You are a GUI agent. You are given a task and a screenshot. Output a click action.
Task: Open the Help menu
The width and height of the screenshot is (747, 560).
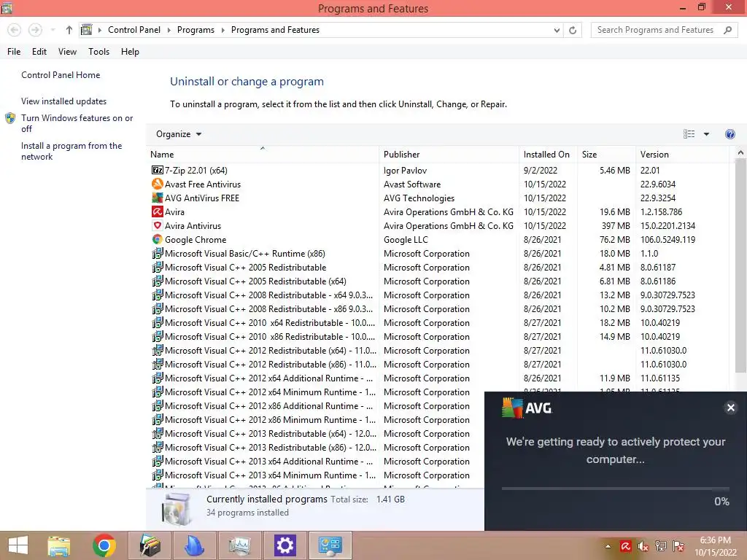point(130,52)
